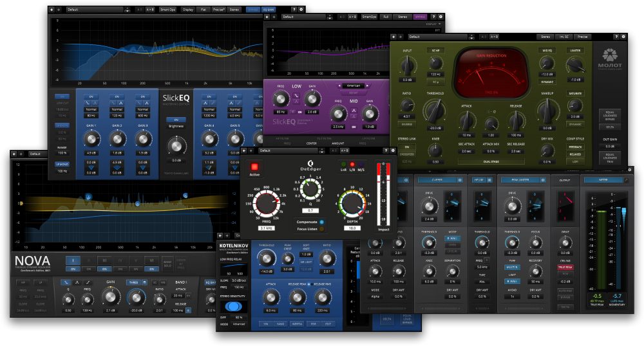Select band I in Nova equalizer
This screenshot has width=644, height=346.
click(73, 260)
